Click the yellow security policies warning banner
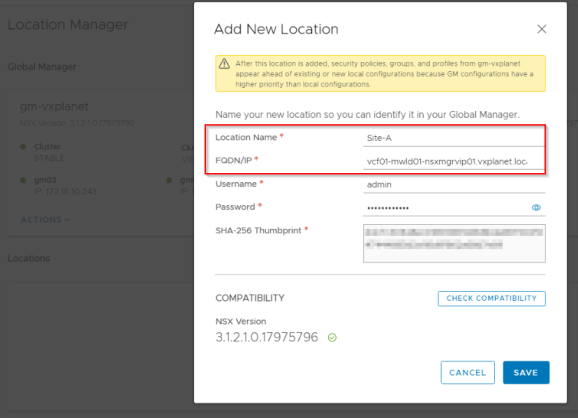 [380, 74]
